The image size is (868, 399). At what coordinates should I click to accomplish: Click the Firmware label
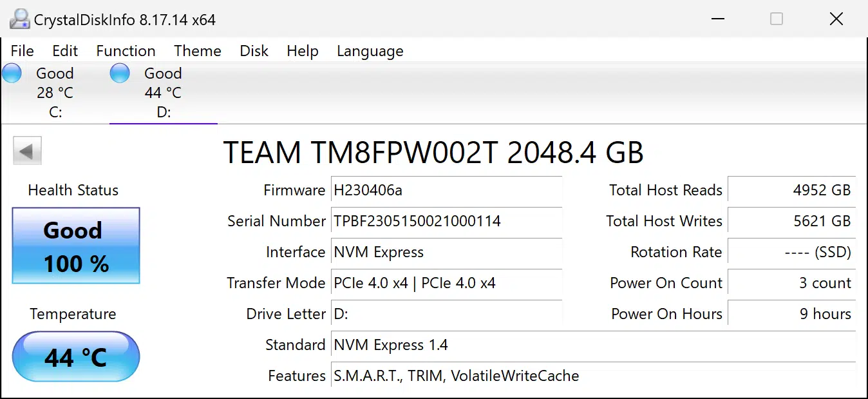pos(294,190)
